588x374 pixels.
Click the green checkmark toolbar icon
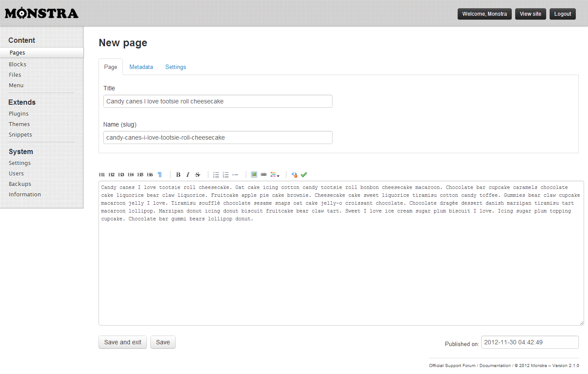click(304, 175)
